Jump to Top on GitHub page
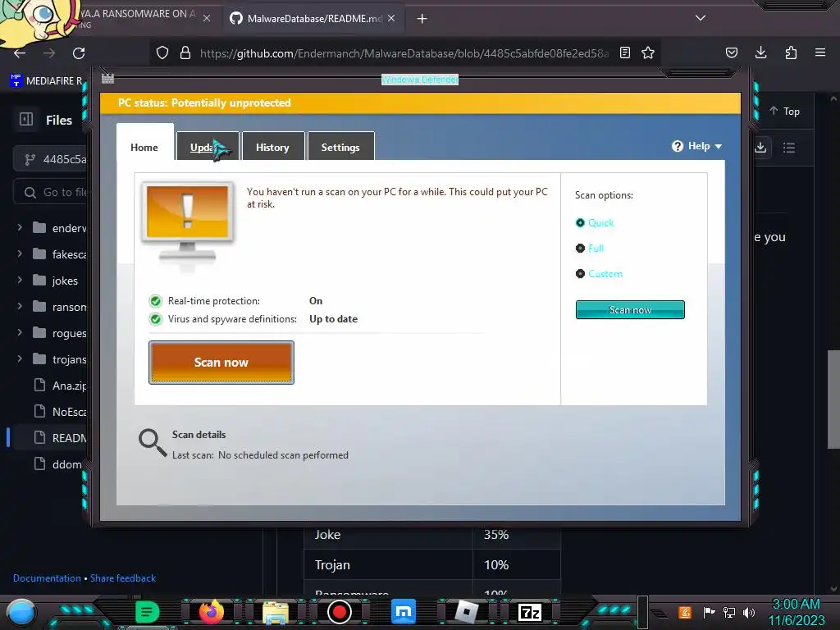This screenshot has height=630, width=840. point(785,111)
